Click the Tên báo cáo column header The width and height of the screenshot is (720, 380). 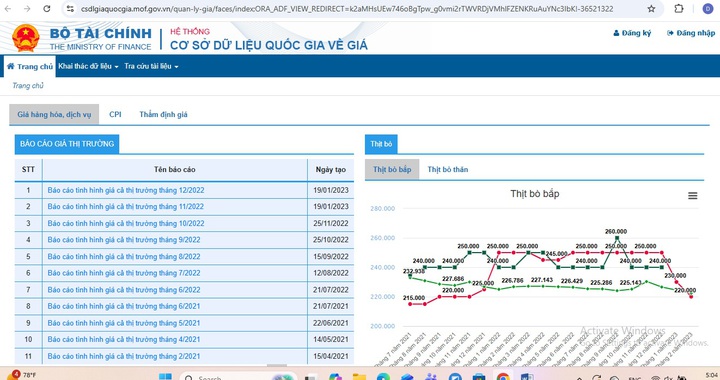(x=174, y=170)
